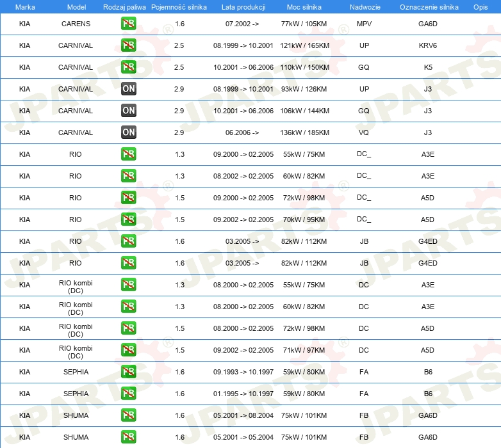Click the petrol icon for RIO 72kW / 98KM DC_
501x448 pixels.
[x=128, y=198]
